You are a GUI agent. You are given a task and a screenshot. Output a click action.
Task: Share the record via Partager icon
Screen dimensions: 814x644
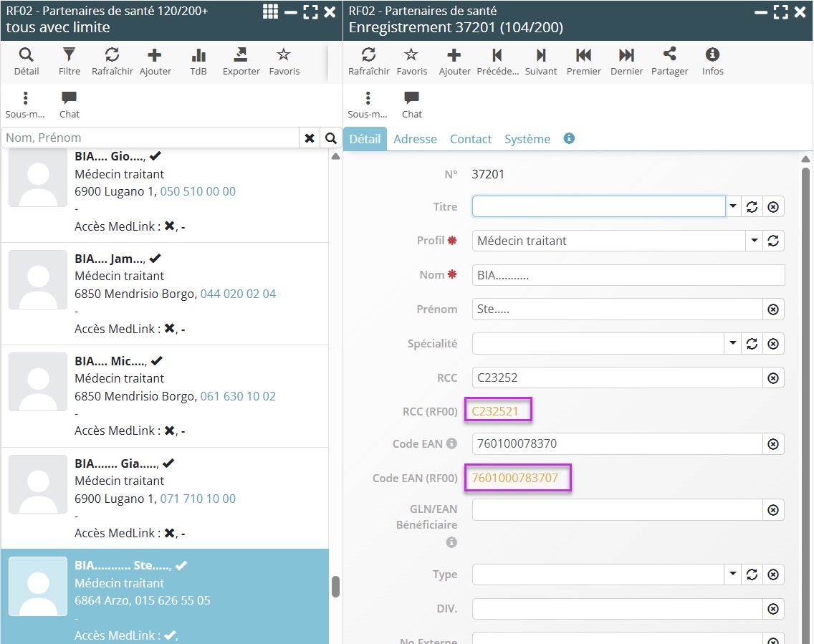[x=669, y=61]
